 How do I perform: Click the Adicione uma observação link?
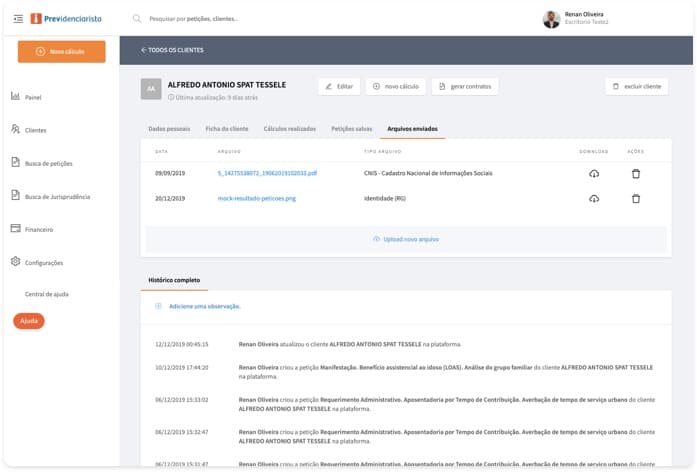tap(204, 306)
